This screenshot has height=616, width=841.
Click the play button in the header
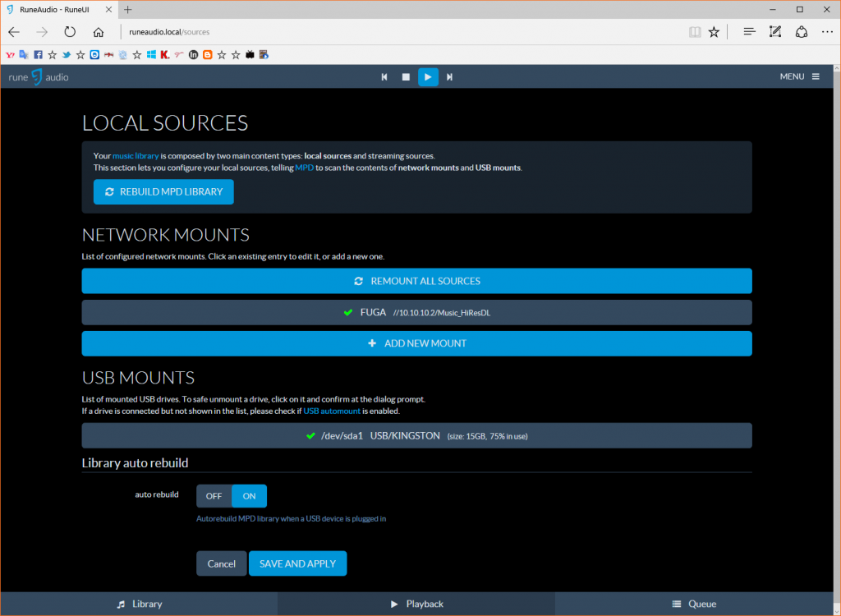pos(428,76)
